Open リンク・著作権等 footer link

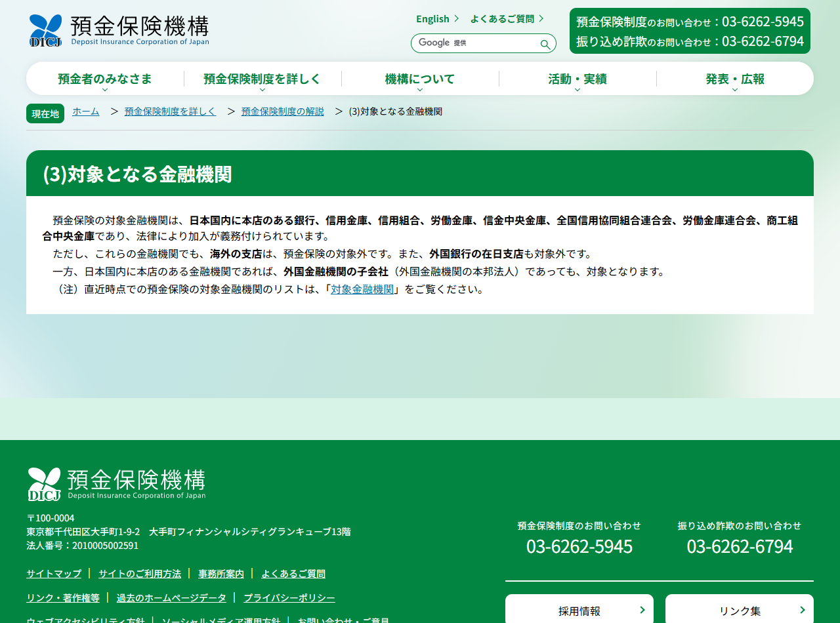[x=63, y=598]
